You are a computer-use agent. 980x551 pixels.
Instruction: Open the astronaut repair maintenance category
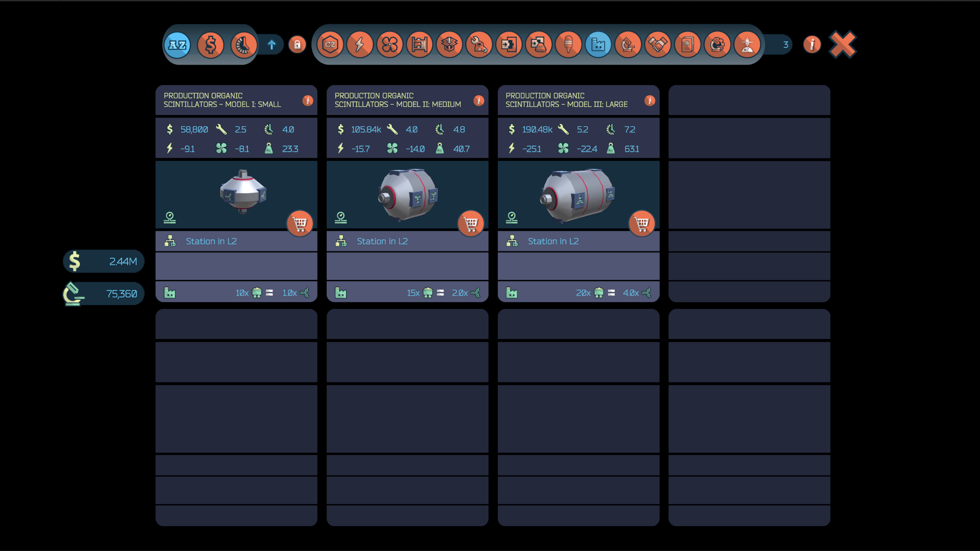pos(479,45)
